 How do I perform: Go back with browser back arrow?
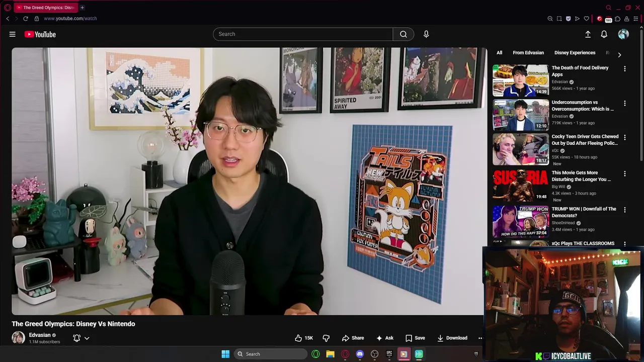tap(8, 19)
